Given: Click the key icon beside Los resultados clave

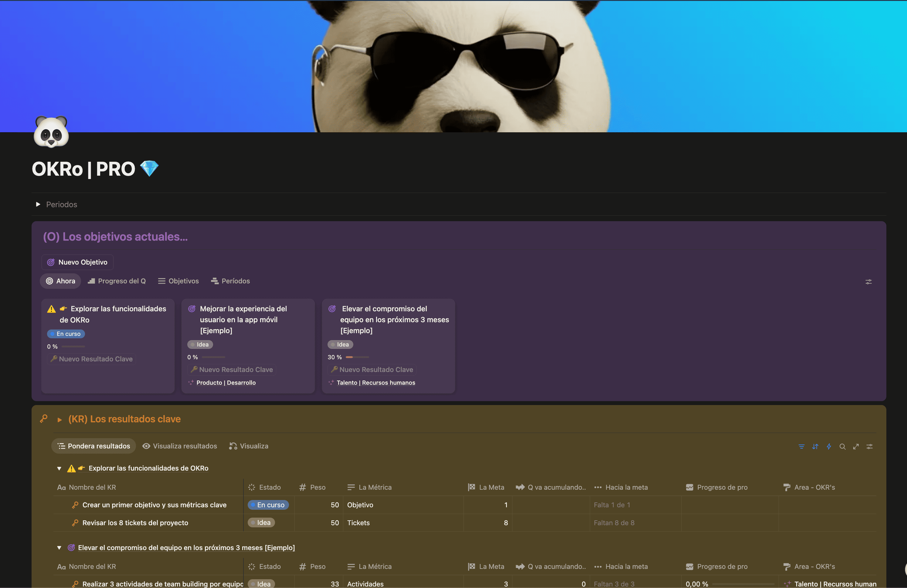Looking at the screenshot, I should [x=44, y=418].
